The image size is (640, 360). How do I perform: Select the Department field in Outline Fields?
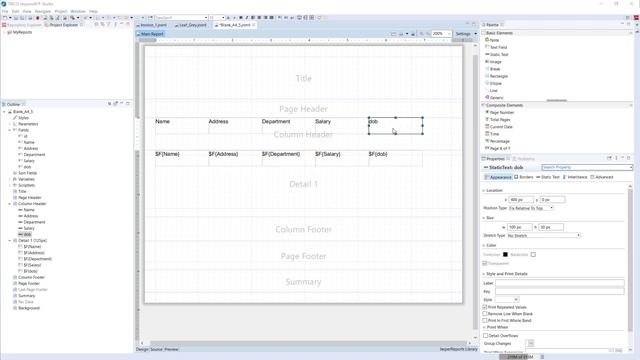point(31,155)
